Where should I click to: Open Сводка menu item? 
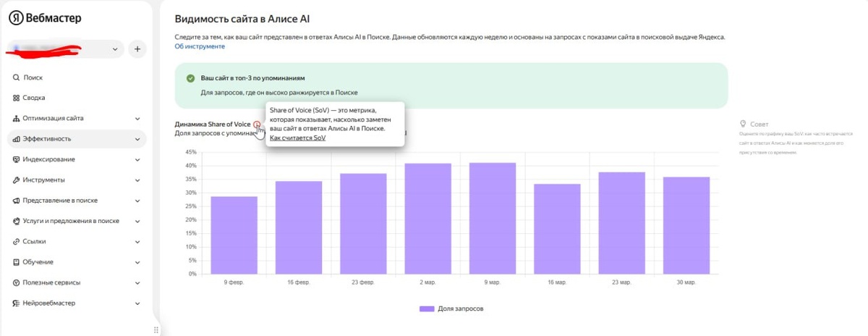tap(77, 98)
